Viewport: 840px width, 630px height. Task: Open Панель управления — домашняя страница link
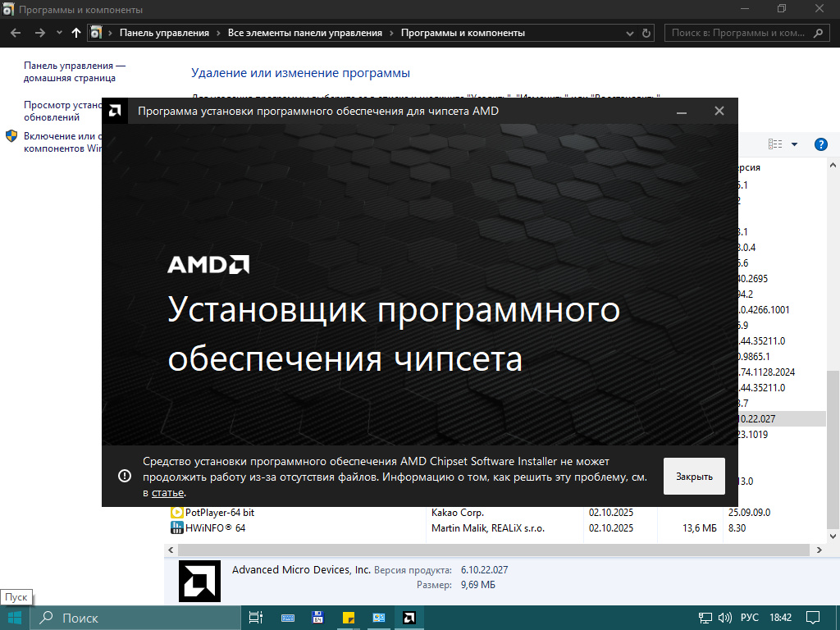(75, 72)
